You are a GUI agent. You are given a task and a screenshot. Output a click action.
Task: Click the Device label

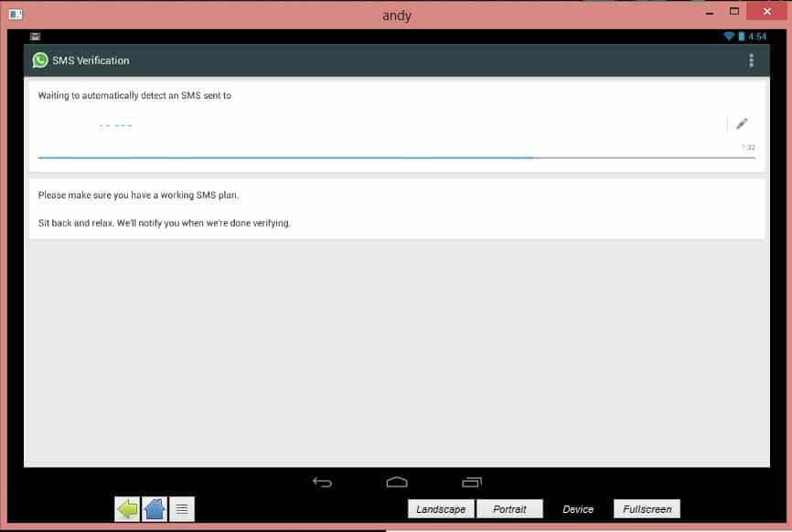point(578,510)
